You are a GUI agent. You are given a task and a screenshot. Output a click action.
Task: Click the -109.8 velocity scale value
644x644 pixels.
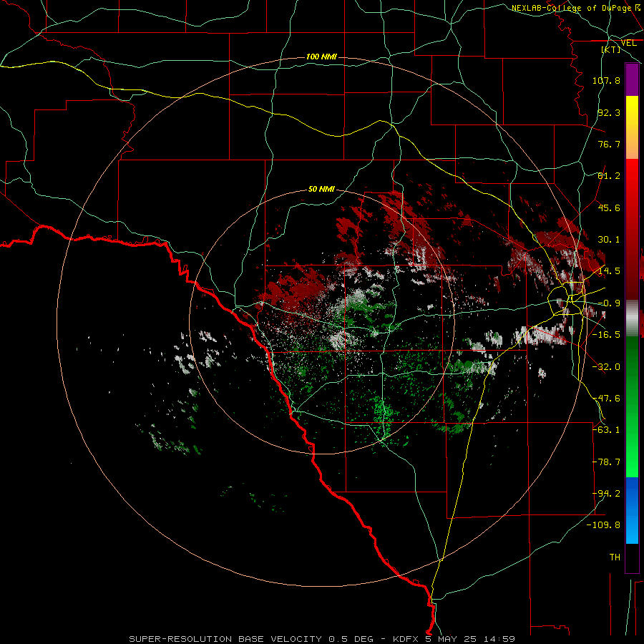pos(603,525)
